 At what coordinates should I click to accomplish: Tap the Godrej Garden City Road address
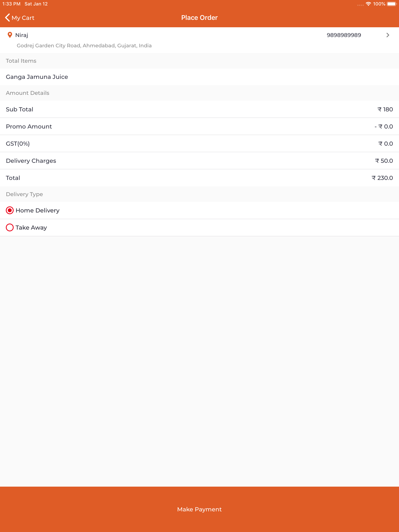click(x=84, y=46)
